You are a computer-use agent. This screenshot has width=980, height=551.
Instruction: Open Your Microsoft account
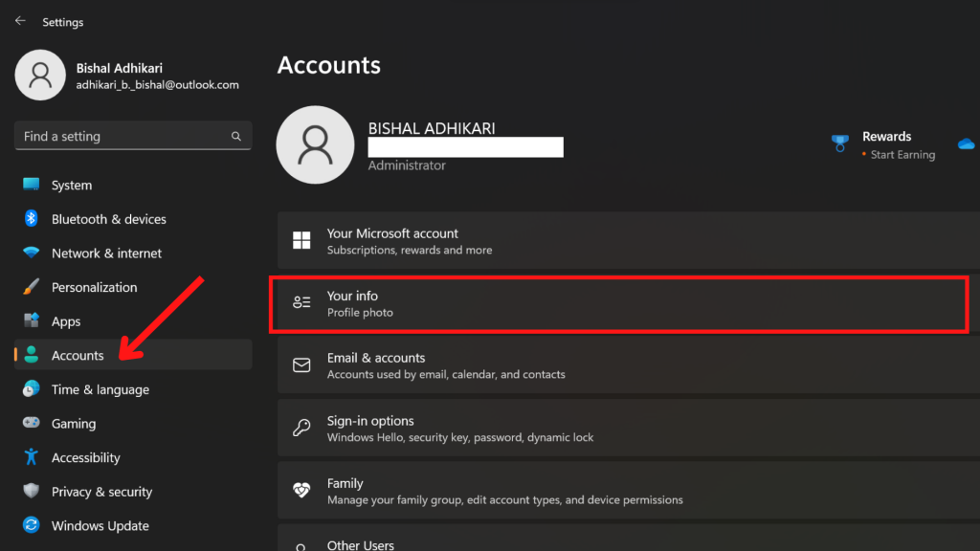pos(629,240)
